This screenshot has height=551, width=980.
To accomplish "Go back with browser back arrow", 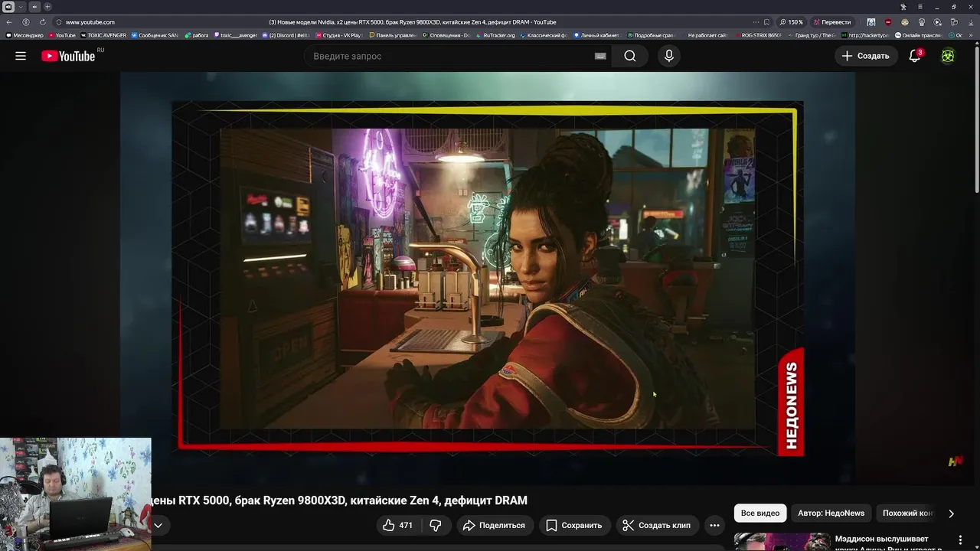I will (x=9, y=22).
